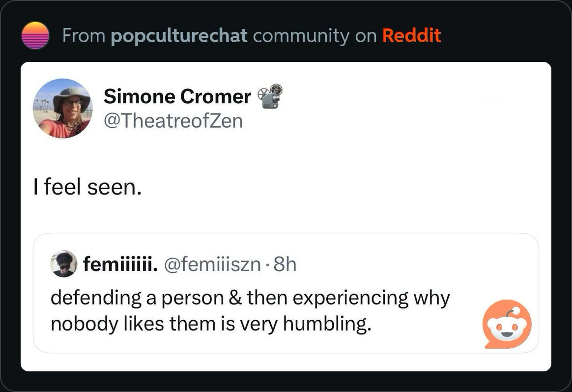The height and width of the screenshot is (392, 572).
Task: Click femiiiiii's small avatar
Action: 63,264
